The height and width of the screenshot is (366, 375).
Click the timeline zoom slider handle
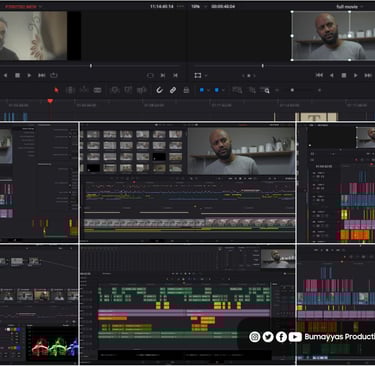292,90
